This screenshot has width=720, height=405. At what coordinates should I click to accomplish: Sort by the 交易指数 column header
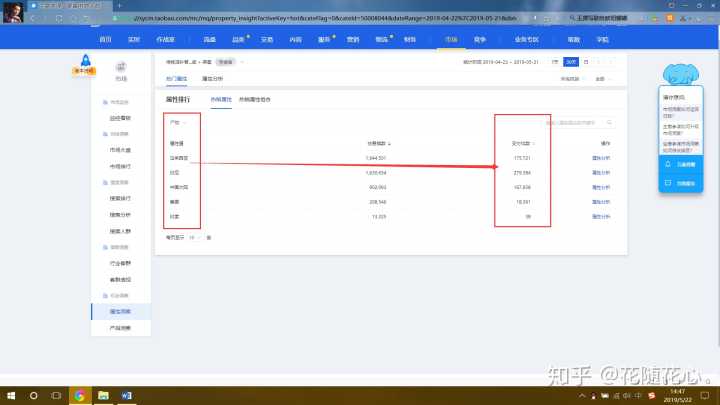(x=379, y=144)
